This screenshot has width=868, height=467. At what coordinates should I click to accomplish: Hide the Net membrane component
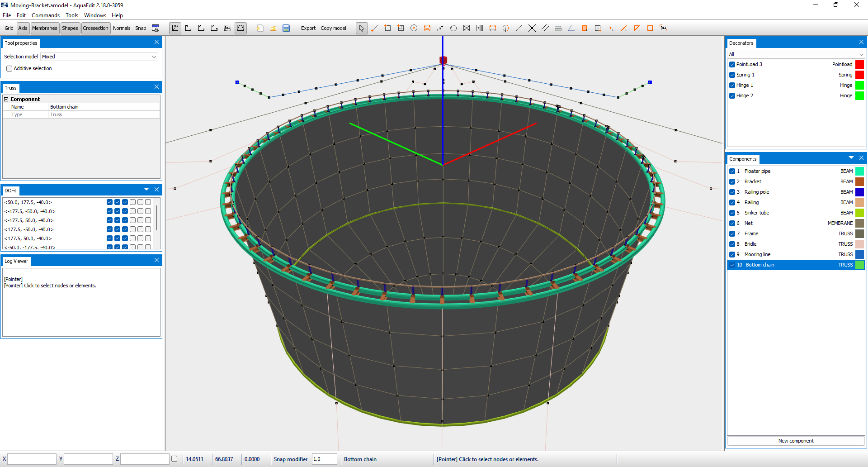(732, 223)
